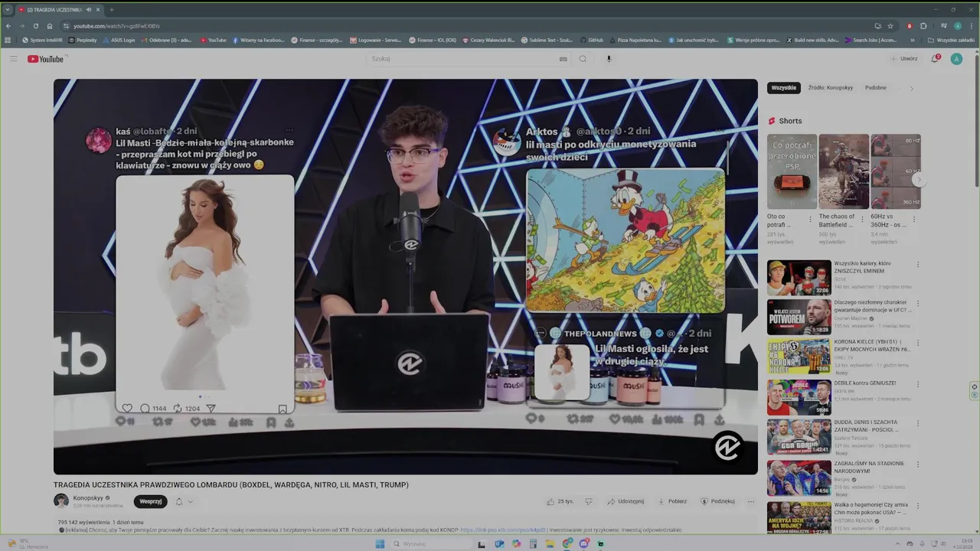Open options for The chaos of Battlefield Short
980x551 pixels.
point(863,219)
